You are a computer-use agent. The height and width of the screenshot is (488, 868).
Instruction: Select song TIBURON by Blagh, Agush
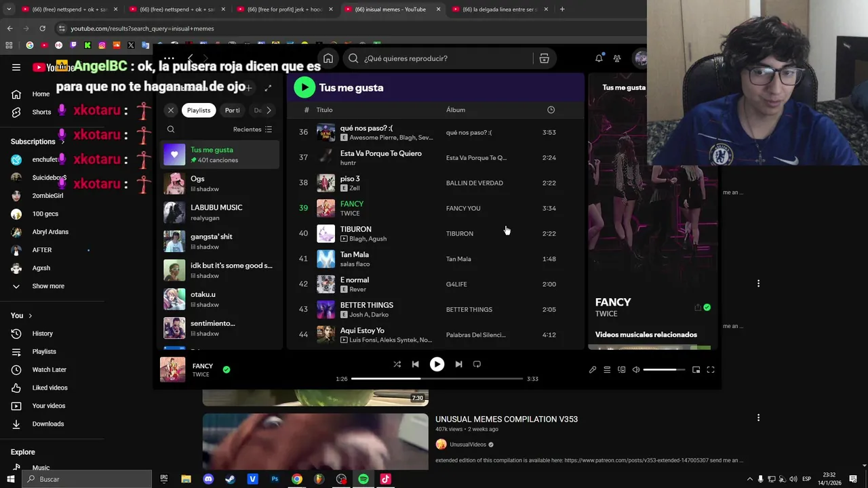[434, 233]
